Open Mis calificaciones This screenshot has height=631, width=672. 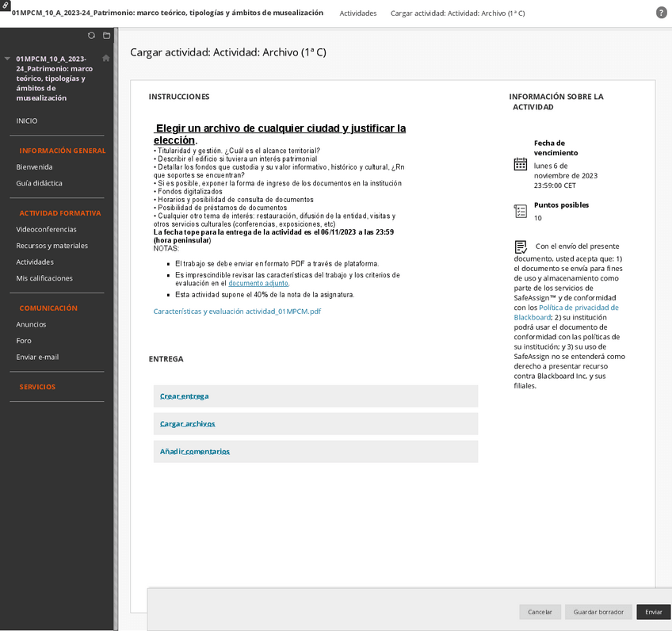44,278
